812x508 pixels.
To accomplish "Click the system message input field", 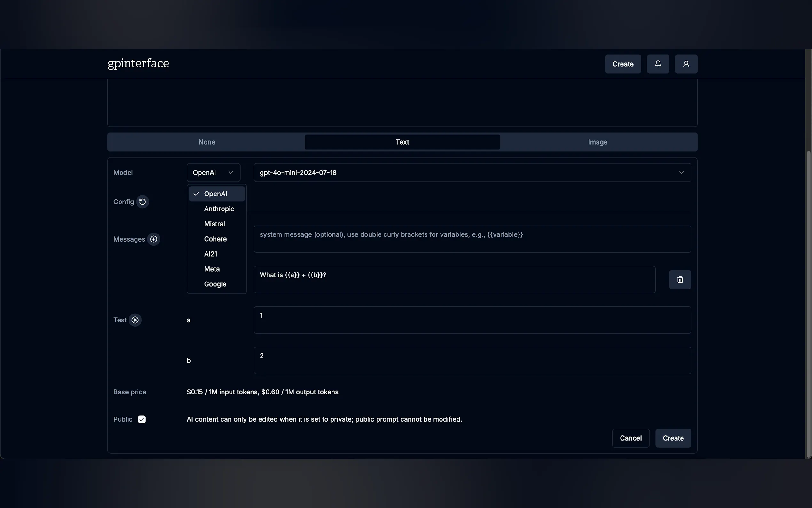I will 472,239.
